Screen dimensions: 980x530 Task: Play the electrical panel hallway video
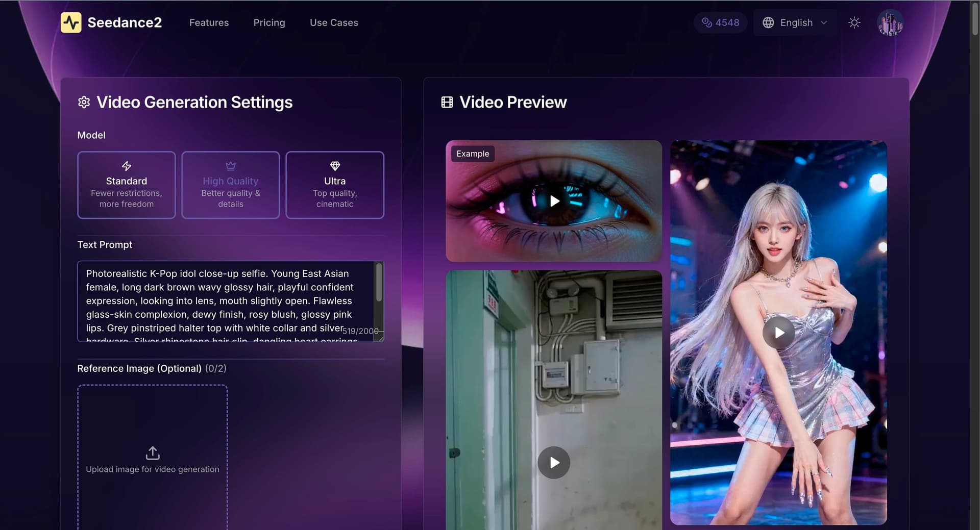click(554, 463)
